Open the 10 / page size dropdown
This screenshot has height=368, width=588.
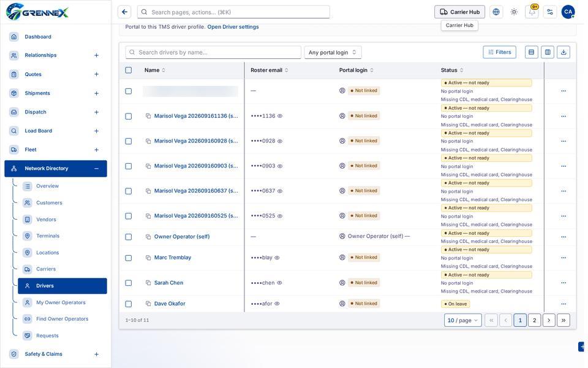pos(463,320)
